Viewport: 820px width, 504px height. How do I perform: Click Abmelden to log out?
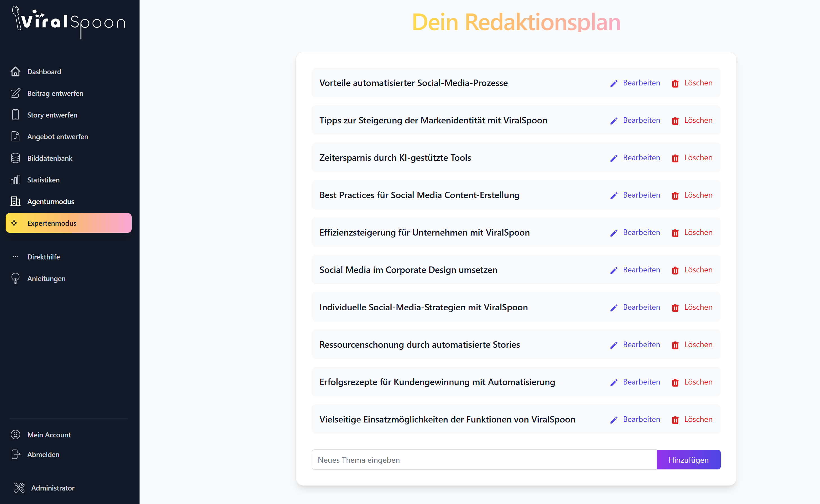(69, 454)
